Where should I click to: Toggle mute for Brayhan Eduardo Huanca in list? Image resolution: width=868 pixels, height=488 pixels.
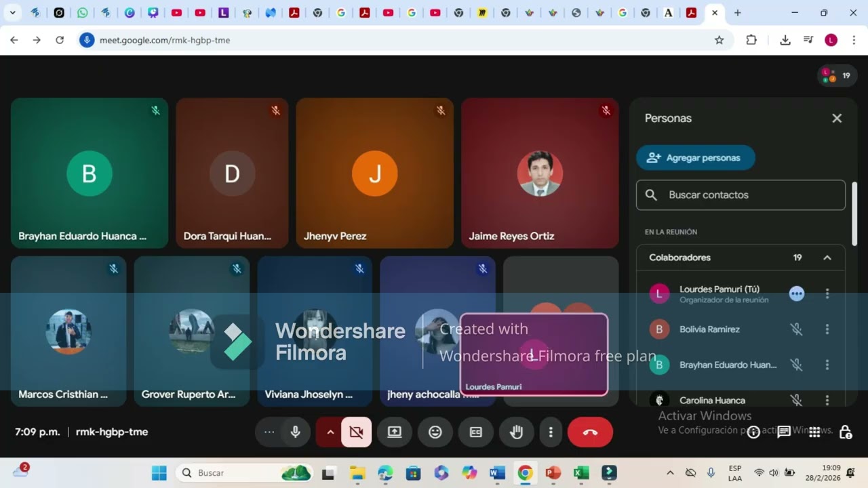click(x=797, y=365)
